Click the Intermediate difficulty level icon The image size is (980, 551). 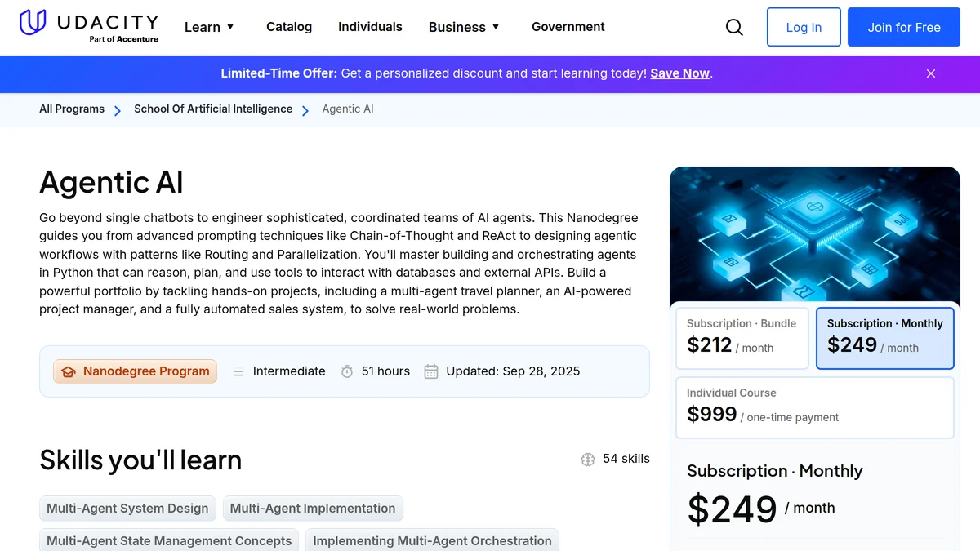[x=238, y=371]
